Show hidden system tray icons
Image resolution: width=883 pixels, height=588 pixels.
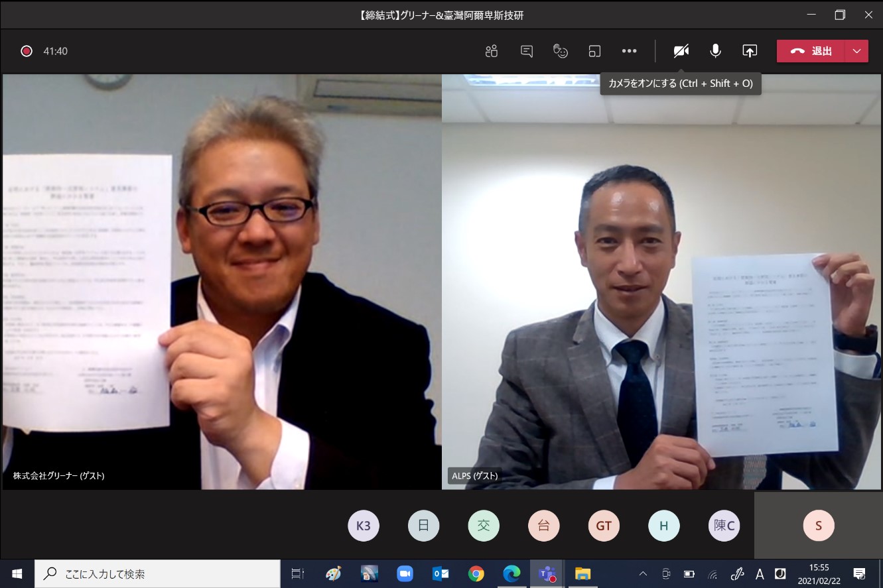tap(643, 573)
